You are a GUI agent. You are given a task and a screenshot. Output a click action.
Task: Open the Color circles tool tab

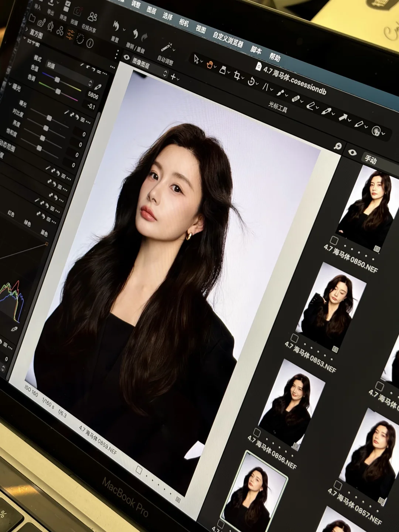tap(60, 31)
